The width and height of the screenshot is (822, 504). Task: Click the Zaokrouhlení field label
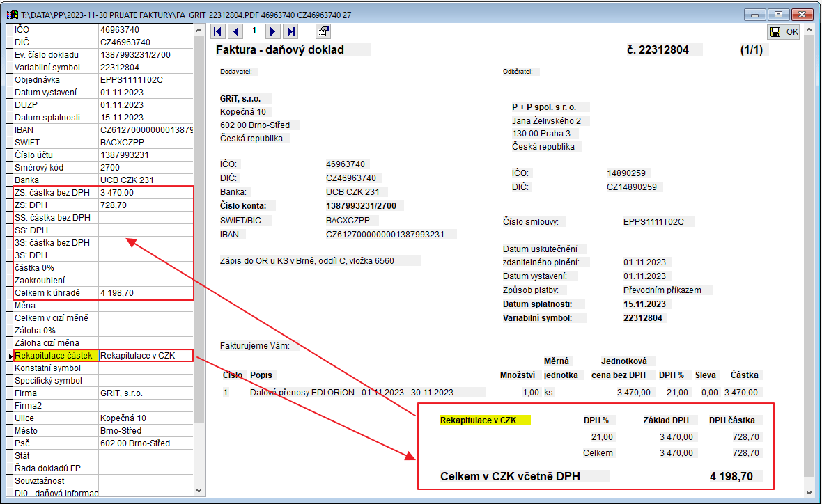pos(40,281)
